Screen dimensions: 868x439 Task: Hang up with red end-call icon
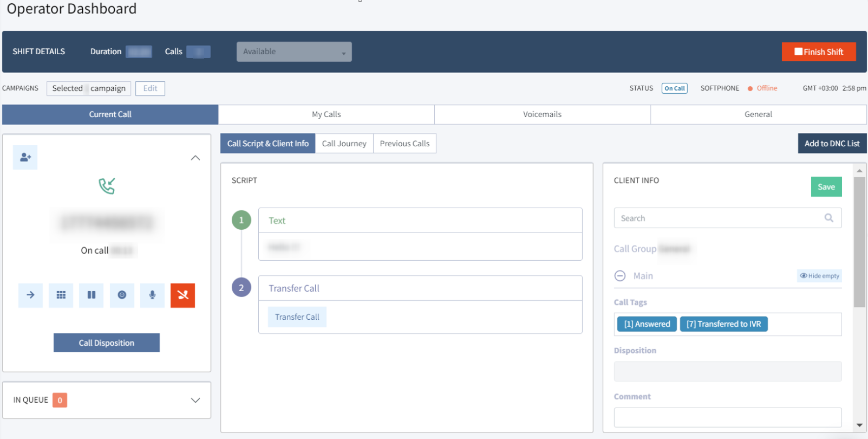[x=182, y=295]
